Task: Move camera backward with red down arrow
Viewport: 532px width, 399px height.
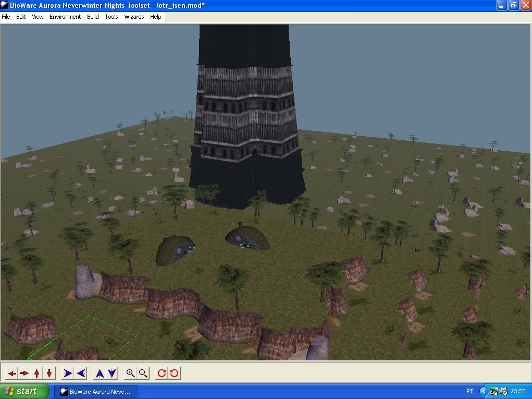Action: [x=49, y=373]
